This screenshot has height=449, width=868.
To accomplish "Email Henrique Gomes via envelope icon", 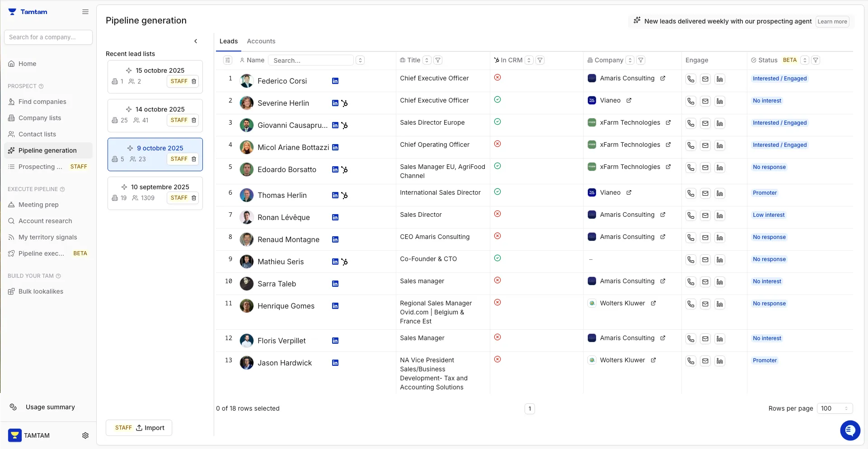I will pyautogui.click(x=705, y=304).
